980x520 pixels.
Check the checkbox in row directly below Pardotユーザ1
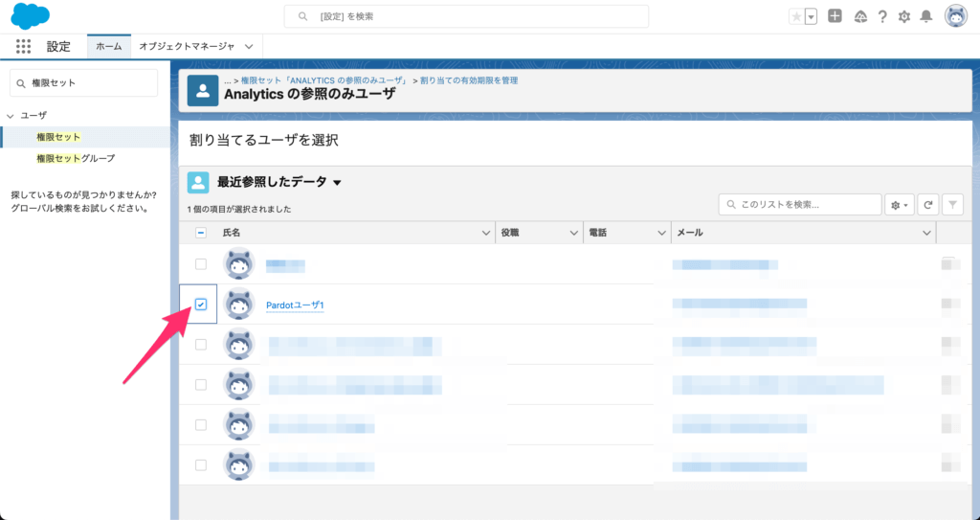(x=201, y=344)
